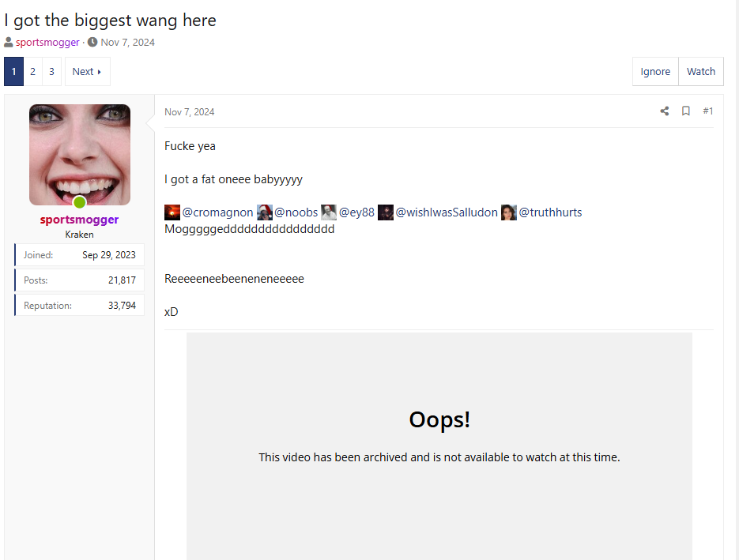The image size is (739, 560).
Task: Bookmark the first post
Action: click(686, 111)
